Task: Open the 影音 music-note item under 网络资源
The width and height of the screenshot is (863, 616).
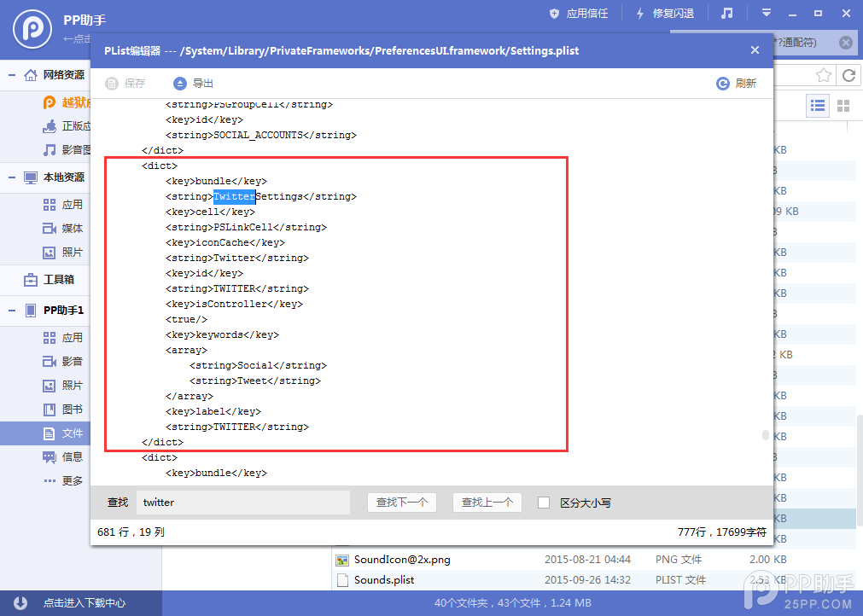Action: [67, 149]
